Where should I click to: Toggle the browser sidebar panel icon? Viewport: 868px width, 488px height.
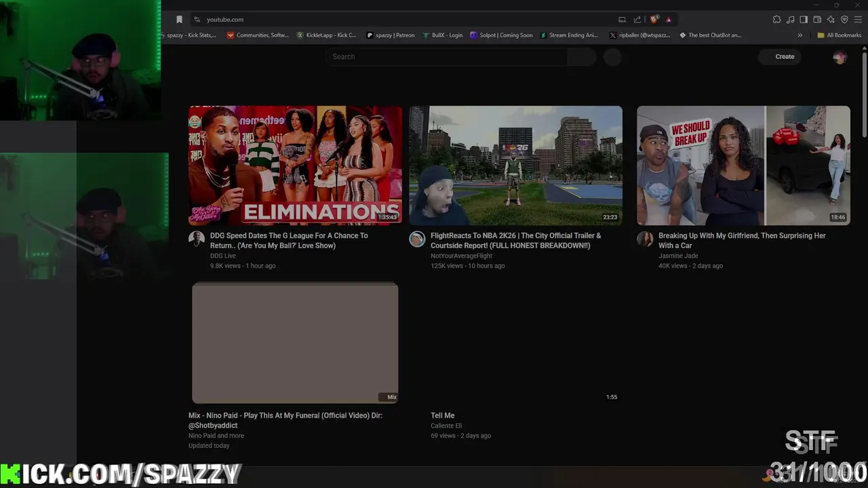coord(804,20)
